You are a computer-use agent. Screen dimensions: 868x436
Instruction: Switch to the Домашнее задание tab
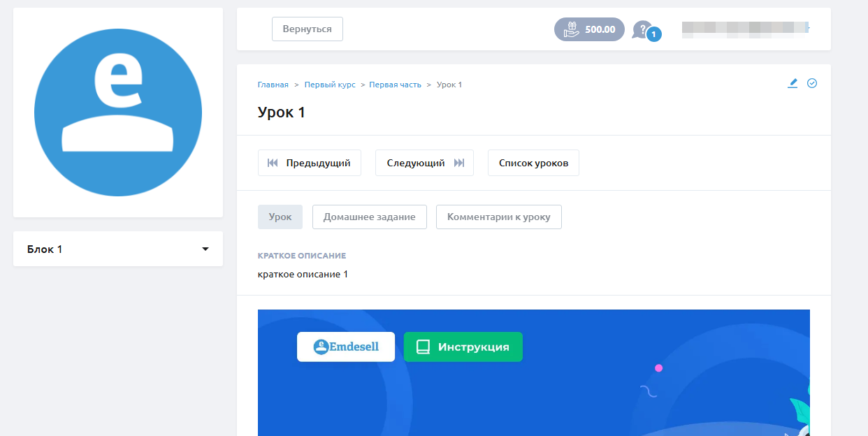click(x=370, y=217)
